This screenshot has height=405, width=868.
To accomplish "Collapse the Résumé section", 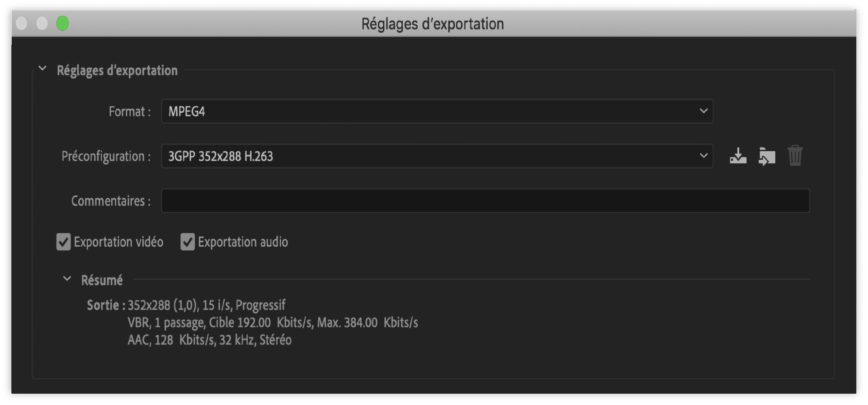I will coord(67,279).
